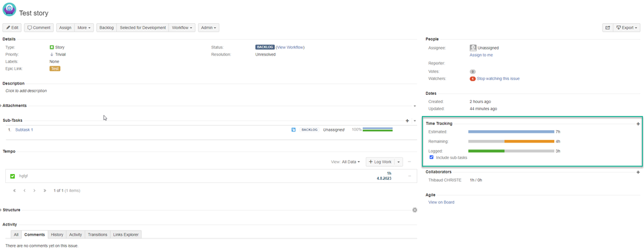Open the Subtask 1 link
Viewport: 644px width, 250px height.
click(x=24, y=130)
